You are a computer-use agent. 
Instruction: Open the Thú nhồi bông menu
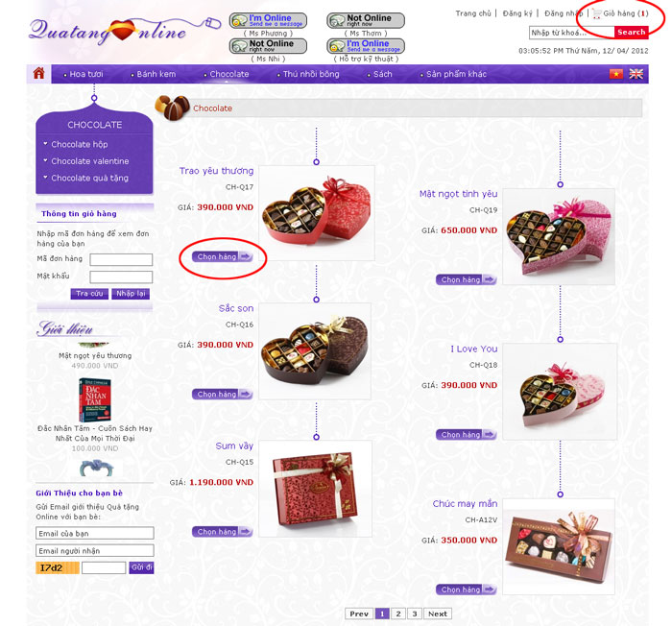click(x=311, y=74)
